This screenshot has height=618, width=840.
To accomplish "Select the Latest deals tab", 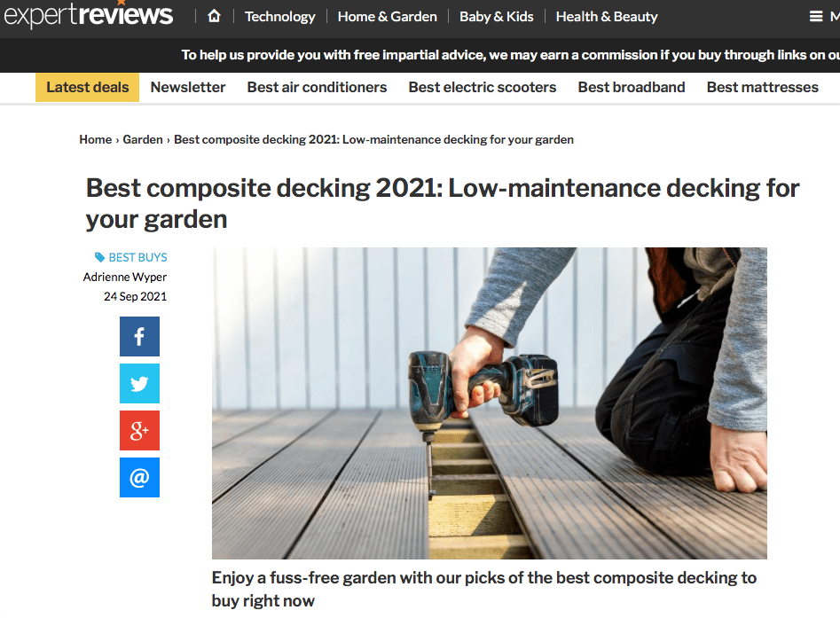I will [x=87, y=87].
